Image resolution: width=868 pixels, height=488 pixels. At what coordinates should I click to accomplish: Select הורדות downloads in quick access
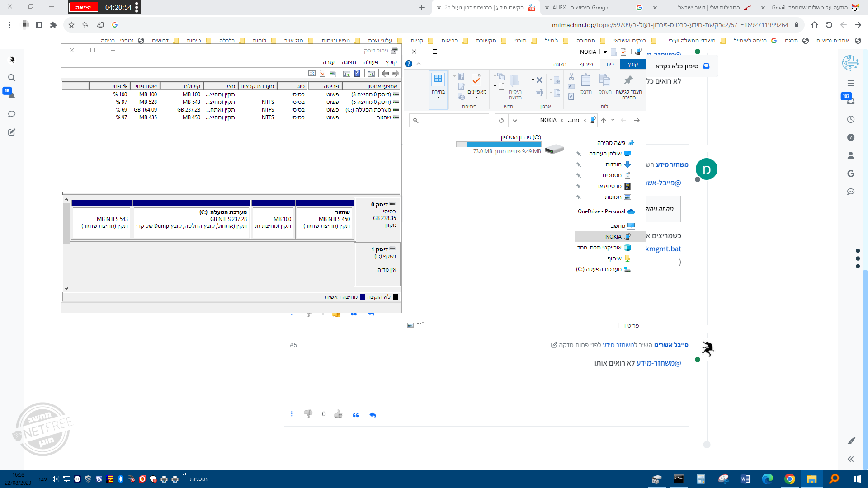618,164
